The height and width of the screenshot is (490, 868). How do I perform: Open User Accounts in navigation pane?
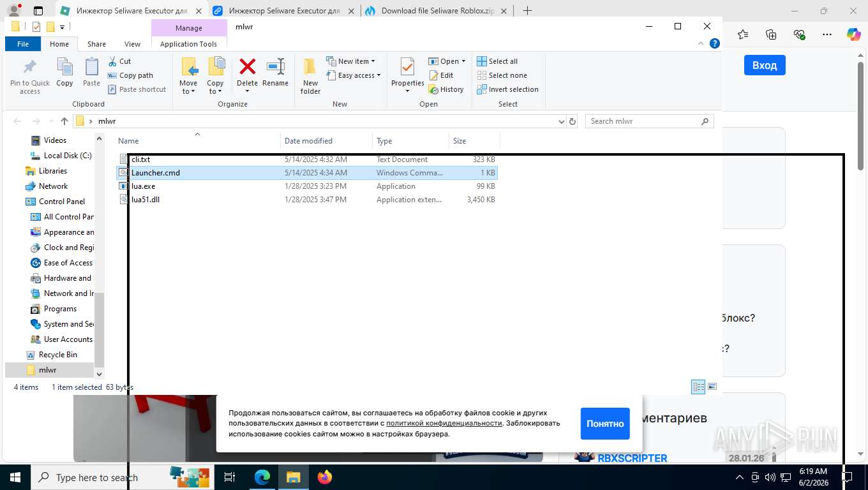(68, 339)
